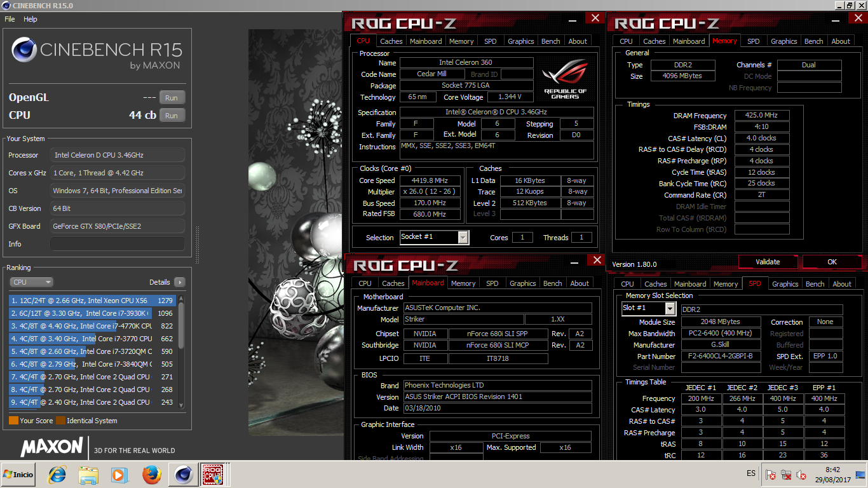Viewport: 868px width, 488px height.
Task: Open the Inicio start menu
Action: pyautogui.click(x=18, y=474)
